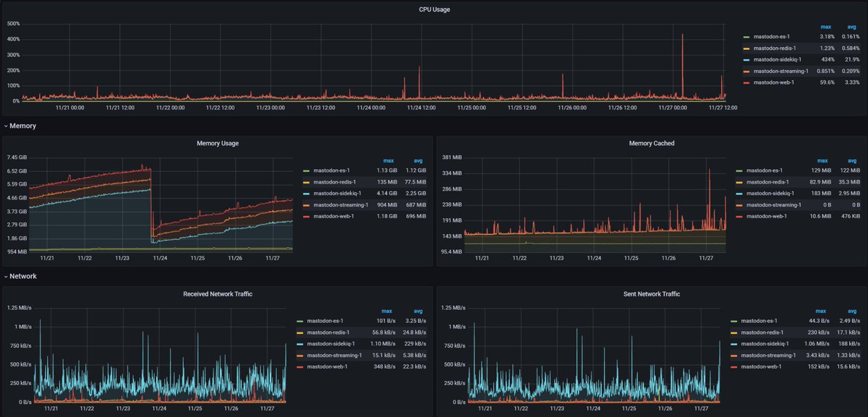Toggle mastodon-web-1 series in Received Network Traffic legend

click(x=328, y=366)
